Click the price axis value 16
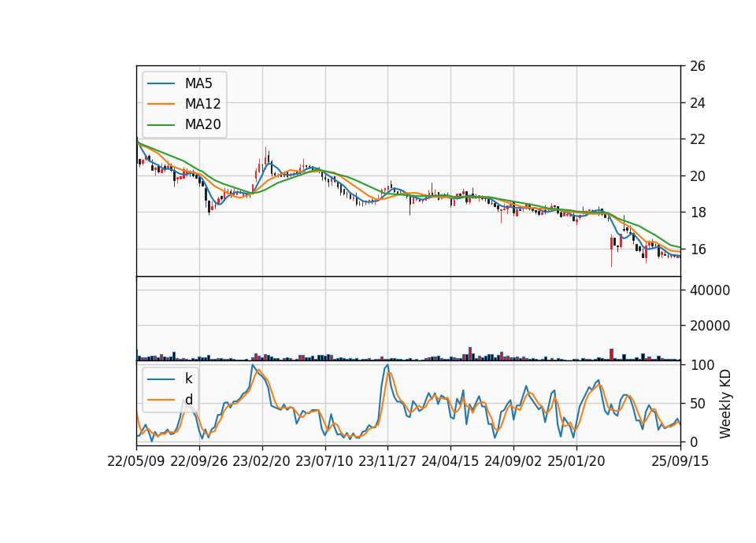The width and height of the screenshot is (756, 543). [697, 249]
